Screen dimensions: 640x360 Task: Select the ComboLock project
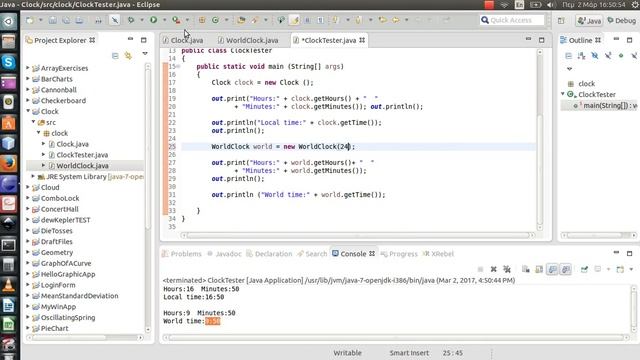point(60,198)
